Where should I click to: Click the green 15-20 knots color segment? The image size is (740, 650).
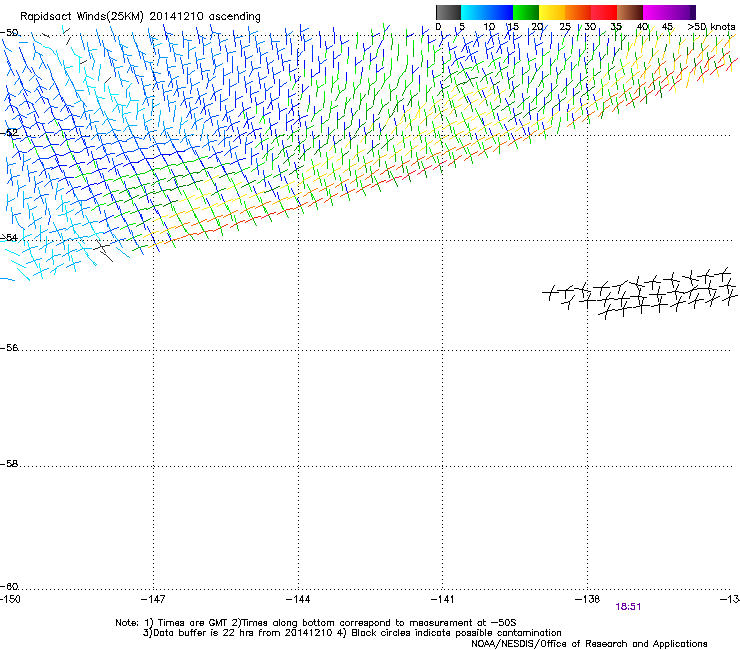coord(526,12)
